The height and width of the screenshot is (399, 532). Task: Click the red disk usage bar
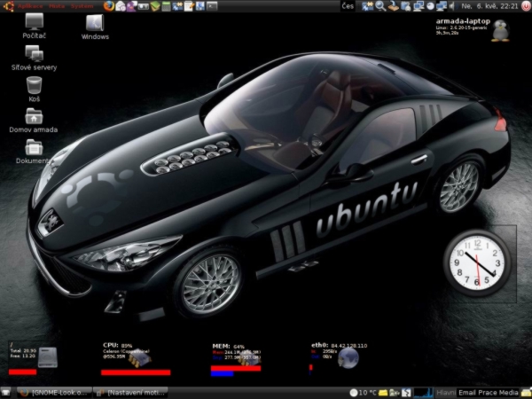pos(22,372)
